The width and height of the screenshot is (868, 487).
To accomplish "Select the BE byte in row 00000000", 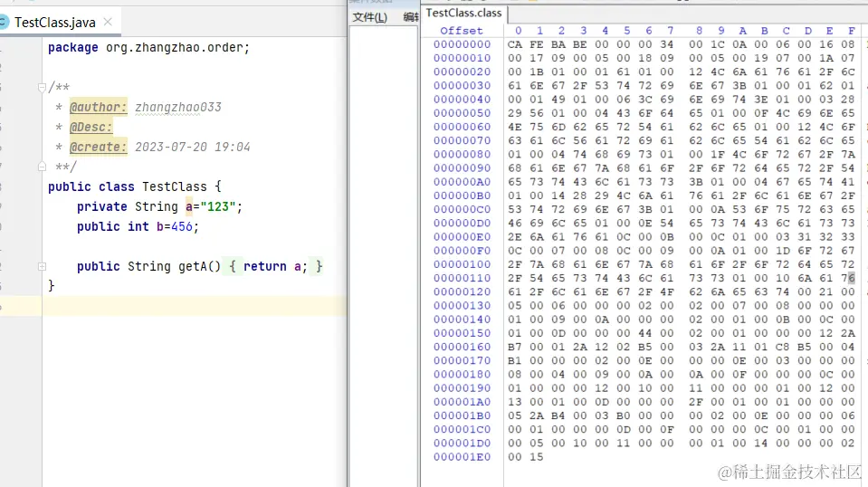I will point(579,44).
